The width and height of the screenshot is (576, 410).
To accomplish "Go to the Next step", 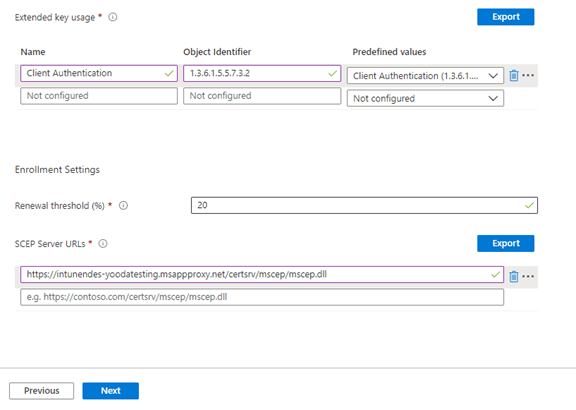I will click(x=111, y=391).
